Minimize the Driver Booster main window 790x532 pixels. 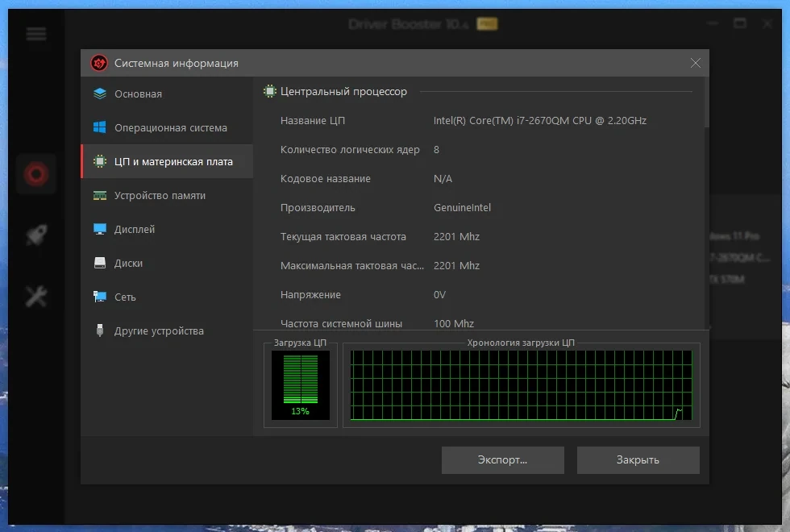tap(713, 23)
